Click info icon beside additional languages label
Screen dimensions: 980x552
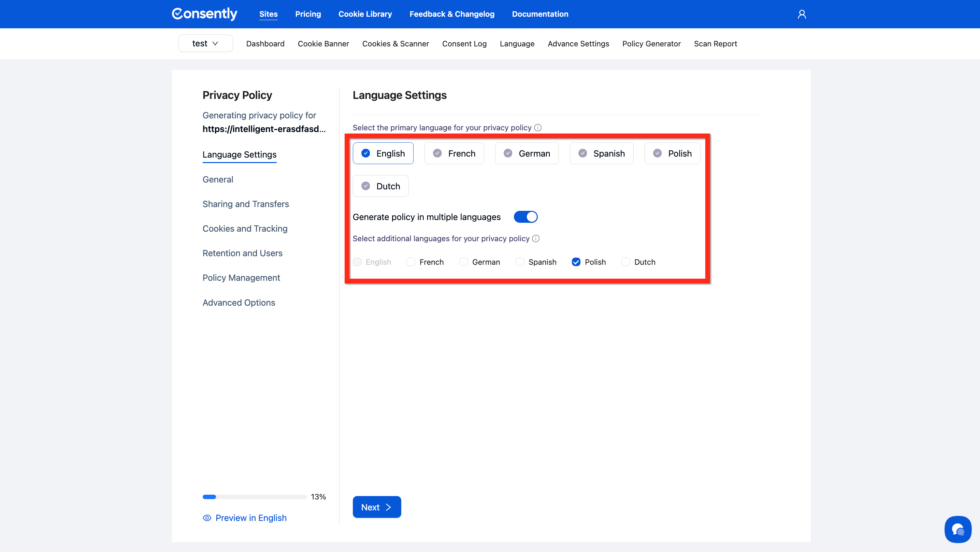pyautogui.click(x=536, y=238)
